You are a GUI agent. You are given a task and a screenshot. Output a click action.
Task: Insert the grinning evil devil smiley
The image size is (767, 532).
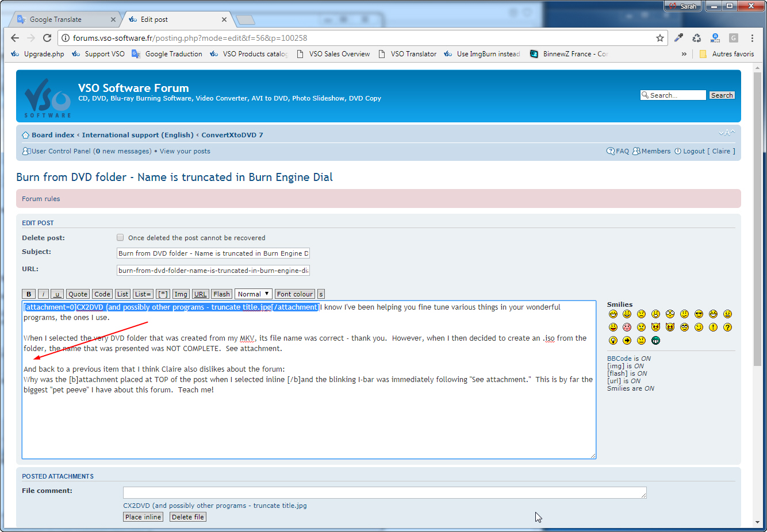[670, 327]
